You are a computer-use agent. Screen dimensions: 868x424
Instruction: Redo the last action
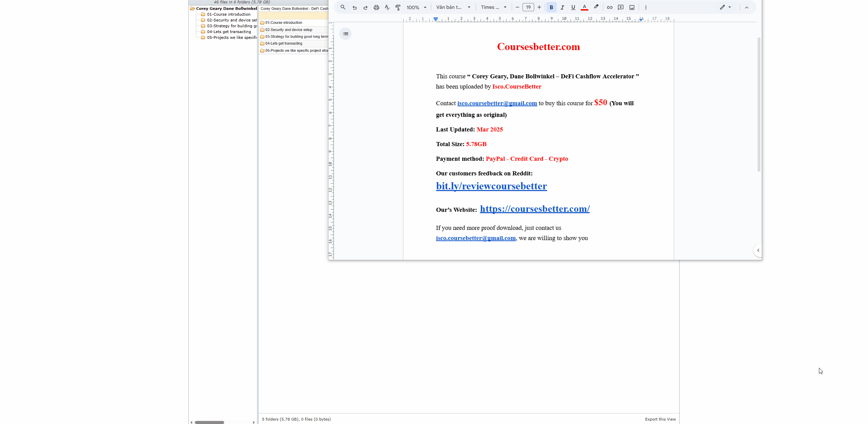(366, 7)
